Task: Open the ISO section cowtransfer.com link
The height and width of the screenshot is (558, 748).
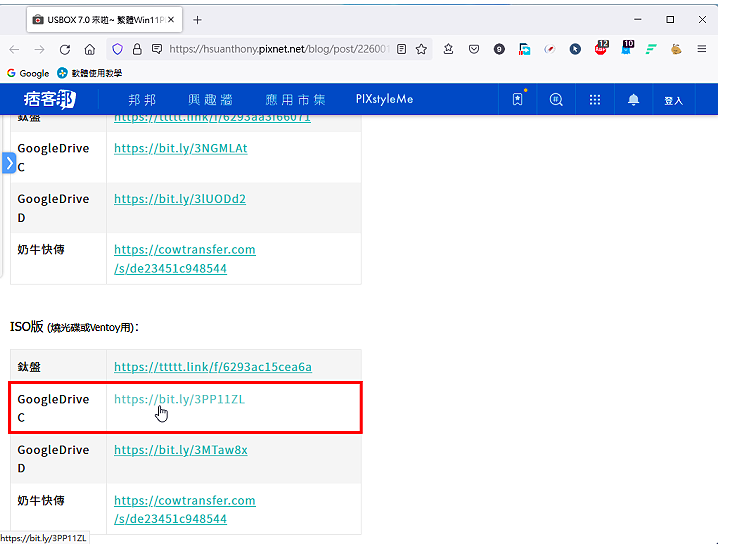Action: (x=185, y=509)
